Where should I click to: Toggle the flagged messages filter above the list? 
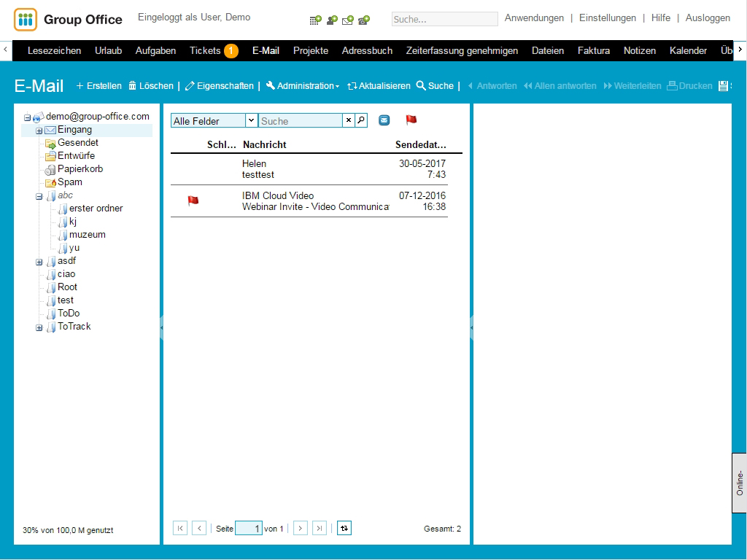pyautogui.click(x=411, y=120)
